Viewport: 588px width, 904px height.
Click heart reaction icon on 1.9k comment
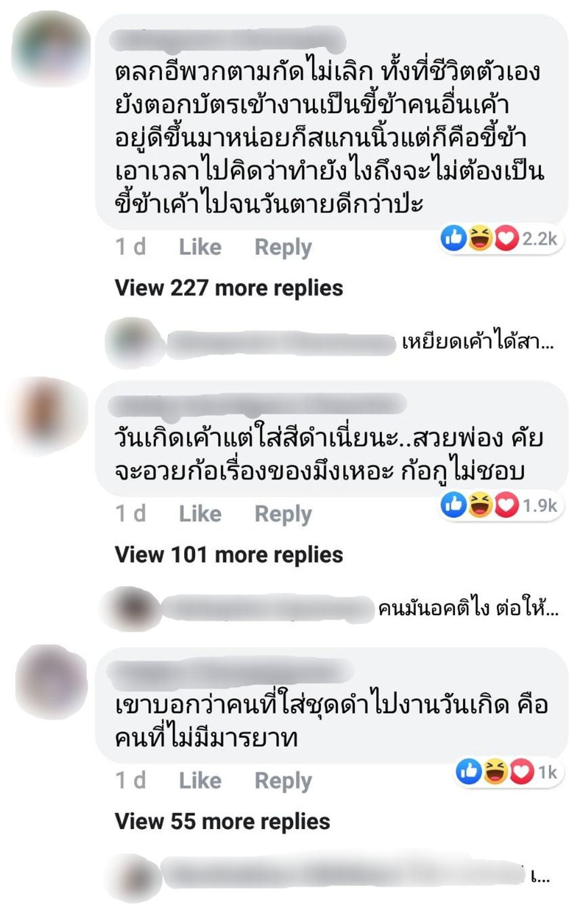click(506, 504)
